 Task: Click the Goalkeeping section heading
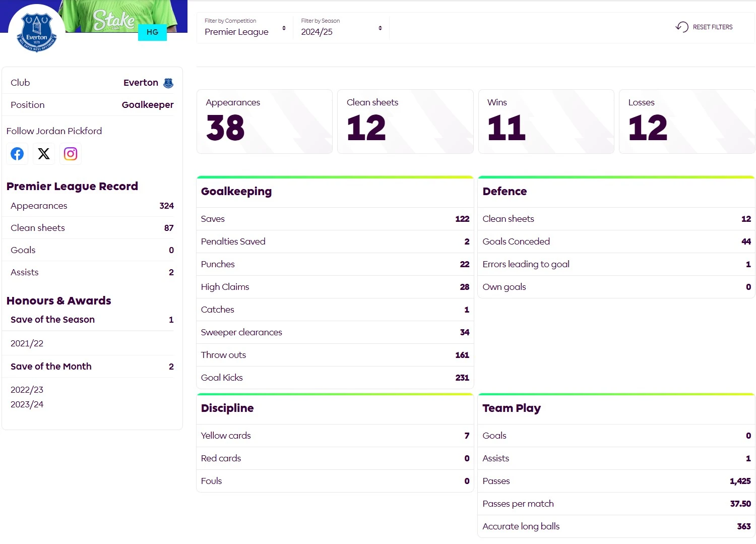point(236,192)
